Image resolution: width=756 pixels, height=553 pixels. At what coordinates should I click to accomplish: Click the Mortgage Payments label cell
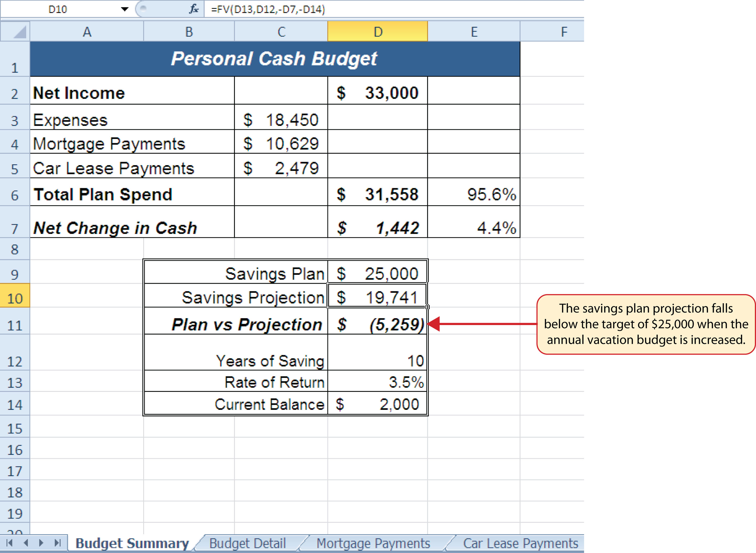tap(132, 142)
